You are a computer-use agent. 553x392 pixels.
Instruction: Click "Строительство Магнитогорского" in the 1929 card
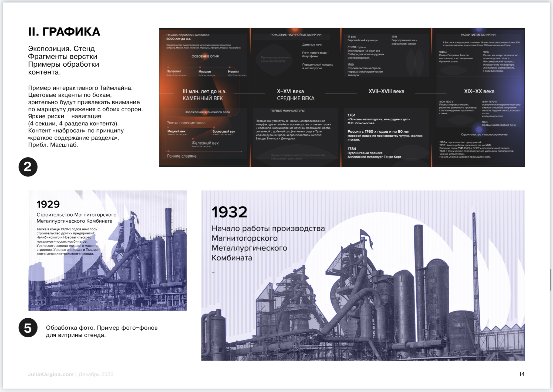76,215
